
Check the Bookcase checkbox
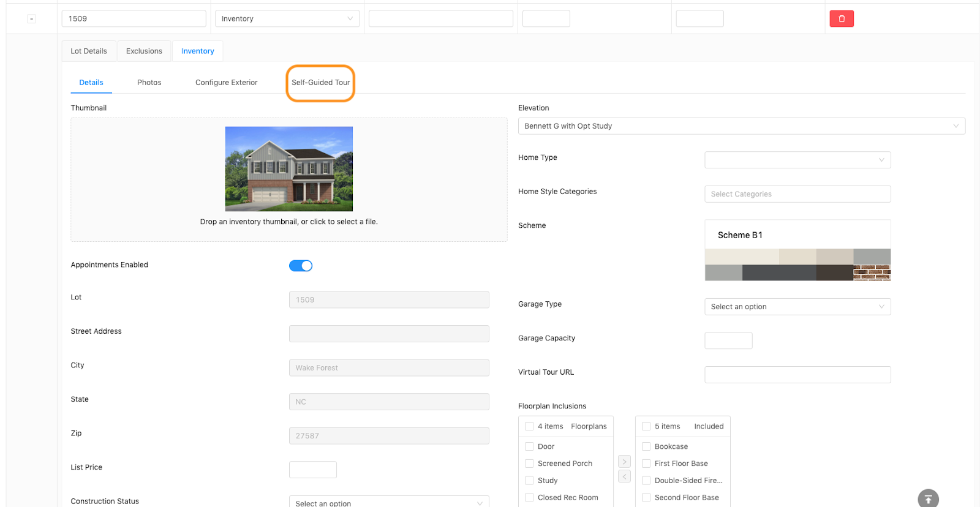(x=646, y=446)
